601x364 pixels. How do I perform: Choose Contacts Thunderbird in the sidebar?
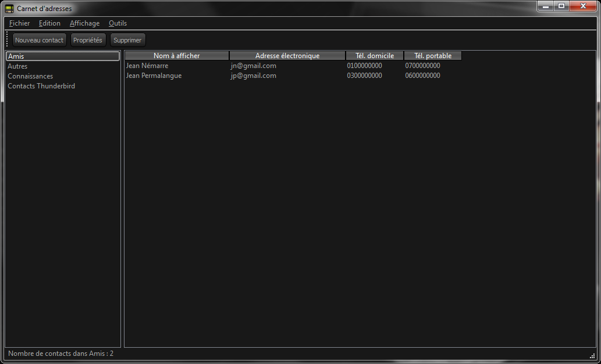pyautogui.click(x=41, y=86)
